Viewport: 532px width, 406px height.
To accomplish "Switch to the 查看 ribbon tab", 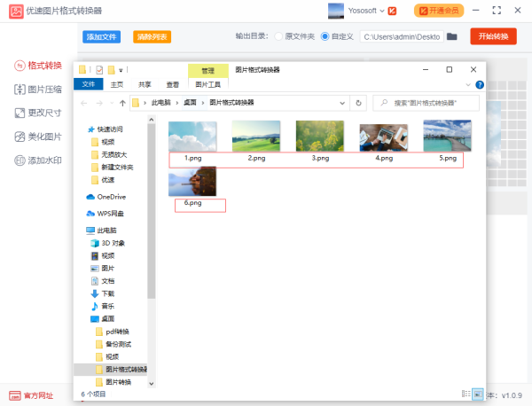I will point(172,84).
